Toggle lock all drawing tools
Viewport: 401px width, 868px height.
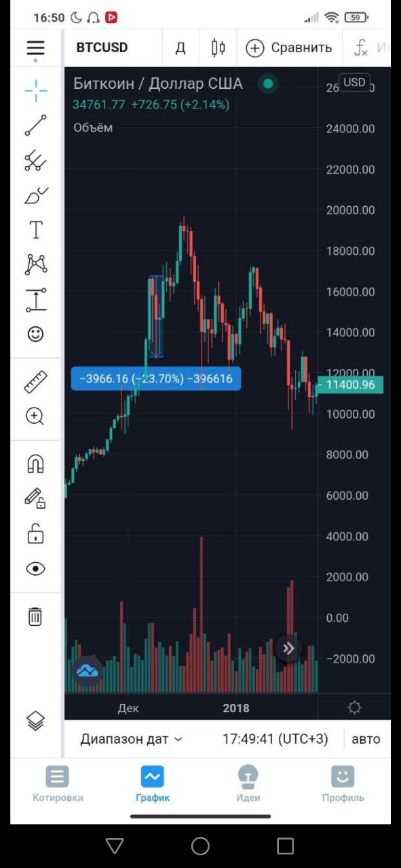(x=35, y=533)
